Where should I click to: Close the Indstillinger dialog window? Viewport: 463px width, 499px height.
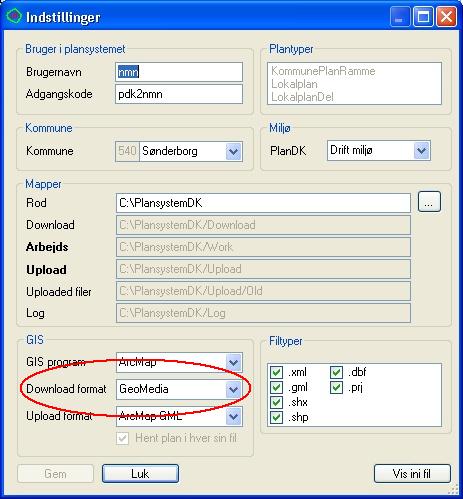[x=446, y=16]
